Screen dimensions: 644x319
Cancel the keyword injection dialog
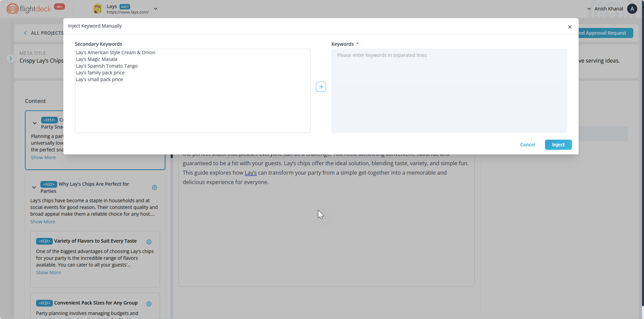(527, 145)
